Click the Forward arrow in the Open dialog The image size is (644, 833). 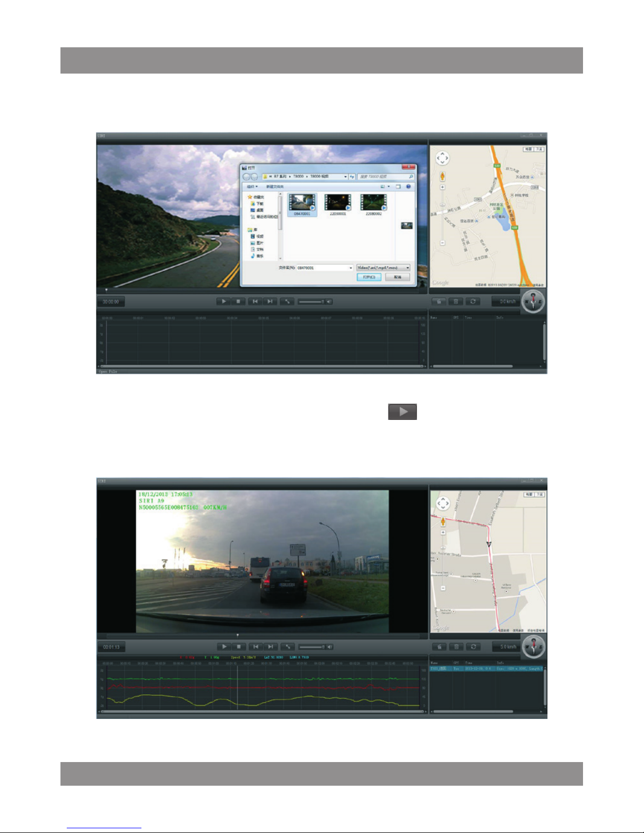[254, 177]
